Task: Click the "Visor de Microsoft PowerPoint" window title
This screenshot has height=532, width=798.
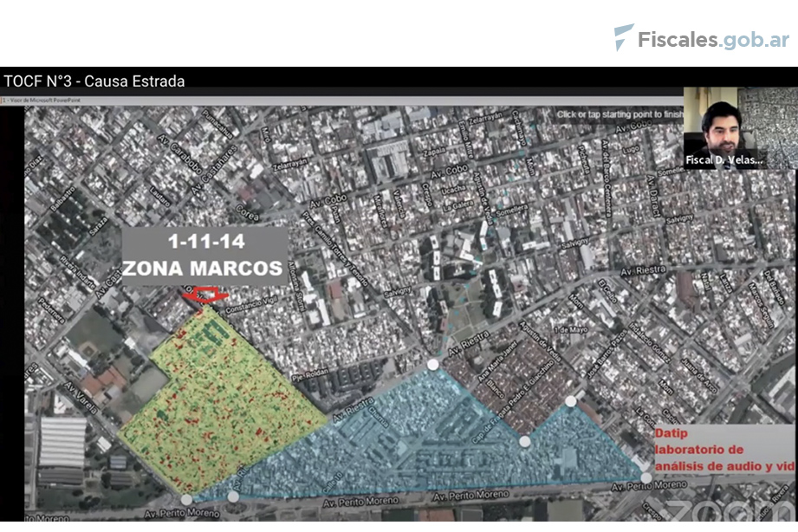Action: pyautogui.click(x=52, y=101)
